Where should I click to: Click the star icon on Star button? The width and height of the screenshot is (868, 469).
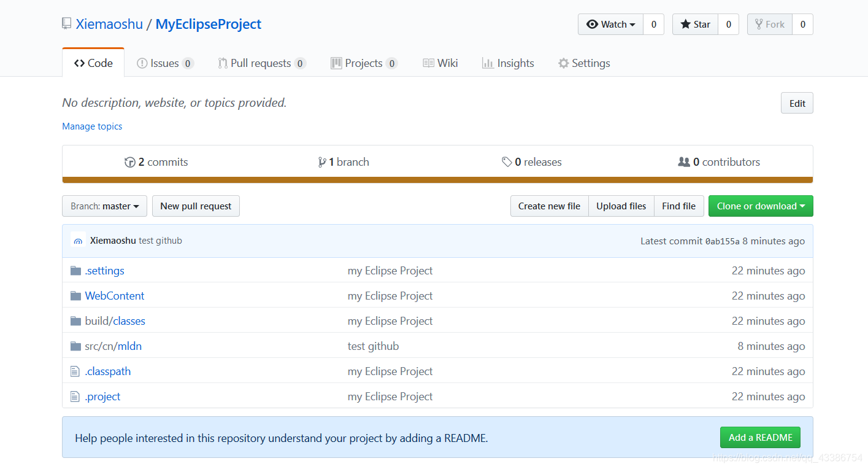click(686, 25)
